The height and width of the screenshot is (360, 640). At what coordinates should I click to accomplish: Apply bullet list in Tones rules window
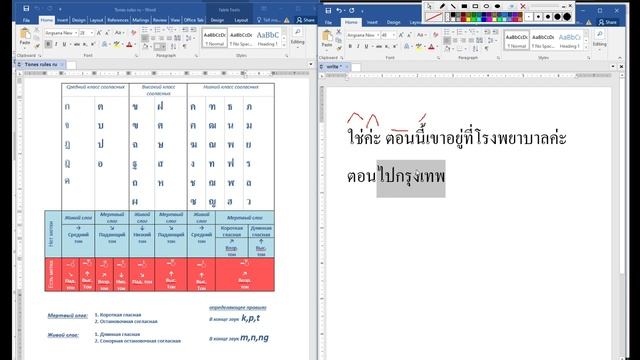[x=145, y=30]
